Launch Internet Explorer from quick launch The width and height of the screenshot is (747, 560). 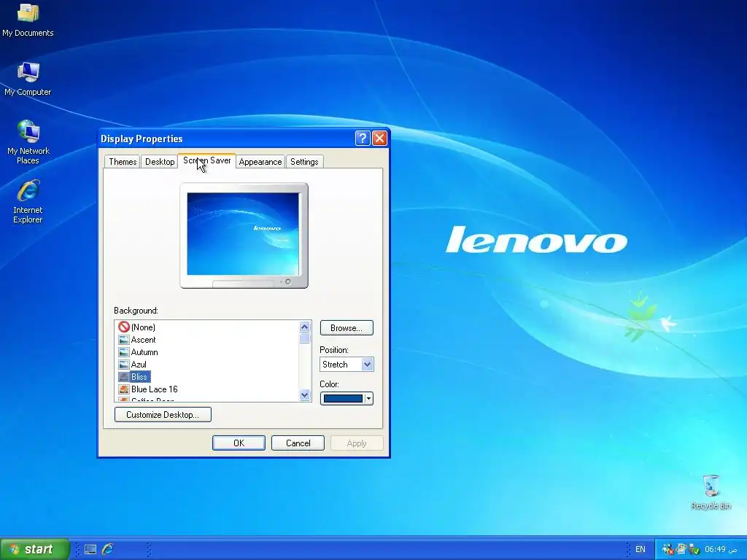108,549
